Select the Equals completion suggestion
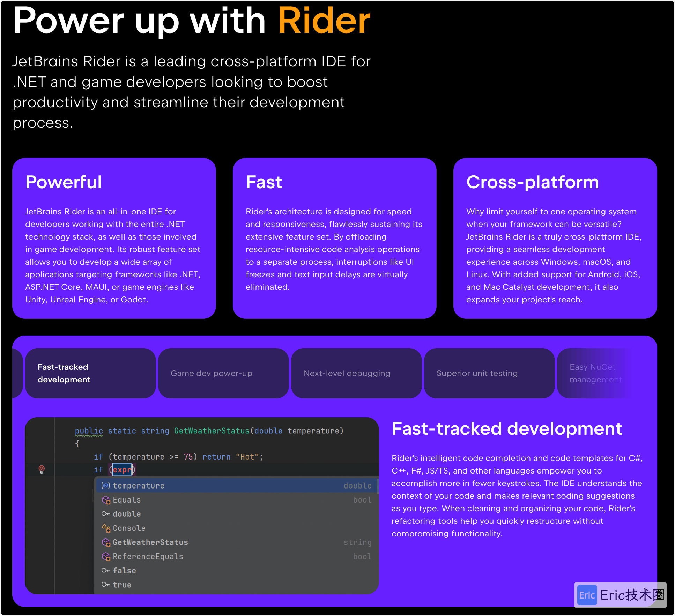The image size is (675, 616). pyautogui.click(x=236, y=500)
